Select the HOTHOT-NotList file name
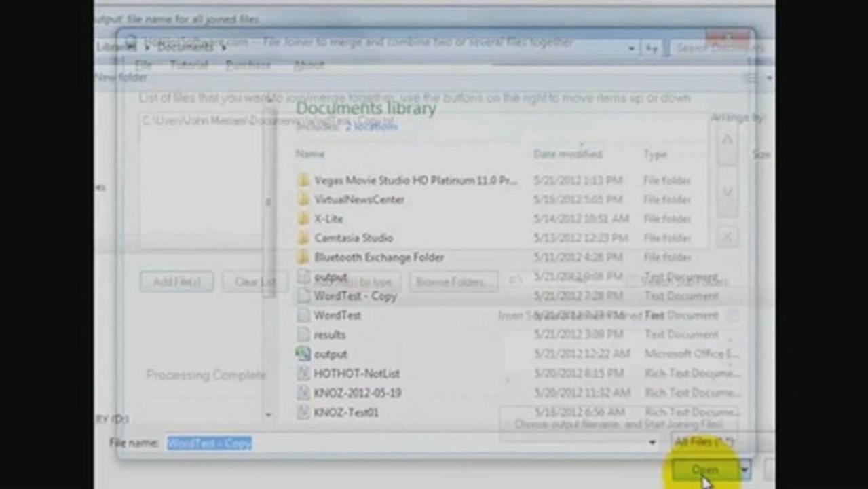Image resolution: width=868 pixels, height=489 pixels. click(356, 374)
